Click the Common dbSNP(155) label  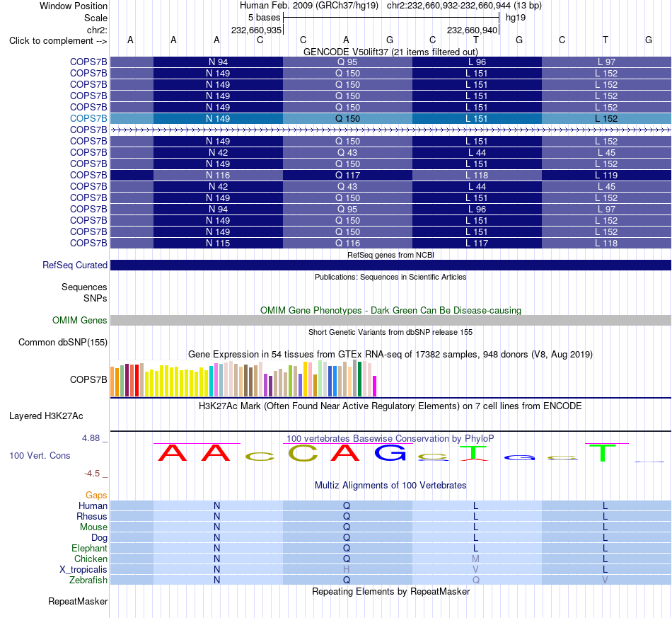pos(62,342)
